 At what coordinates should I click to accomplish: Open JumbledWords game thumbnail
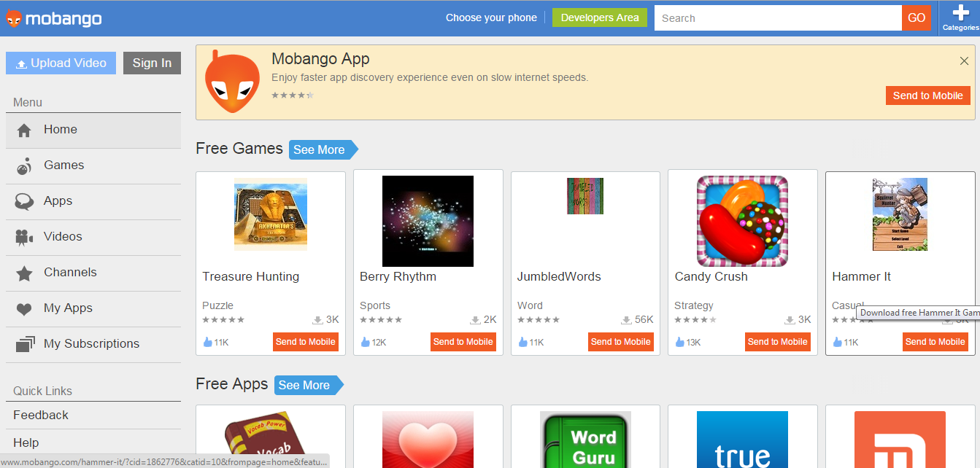coord(585,196)
